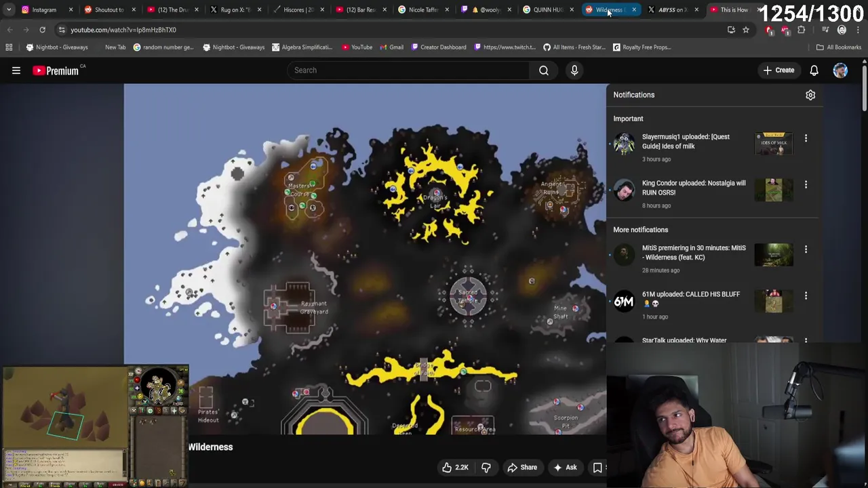This screenshot has height=488, width=868.
Task: Open Ides of Milk video thumbnail
Action: (774, 144)
